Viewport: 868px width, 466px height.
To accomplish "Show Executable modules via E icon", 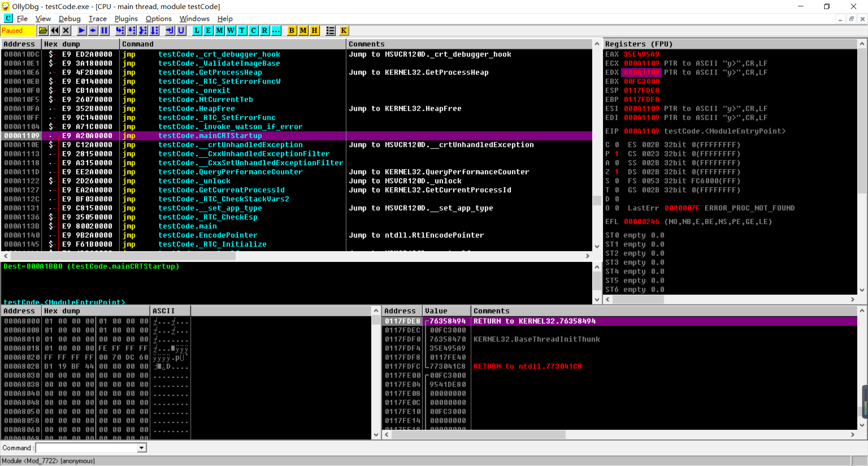I will click(x=208, y=31).
